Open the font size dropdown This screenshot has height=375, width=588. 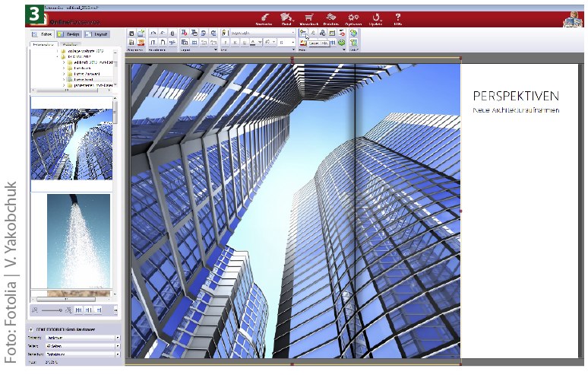pos(293,43)
